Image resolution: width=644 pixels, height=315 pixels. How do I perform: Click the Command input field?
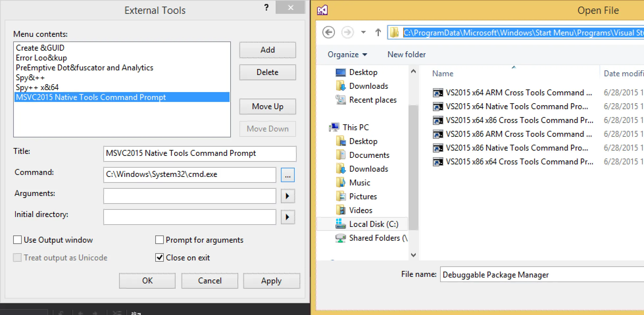point(190,175)
